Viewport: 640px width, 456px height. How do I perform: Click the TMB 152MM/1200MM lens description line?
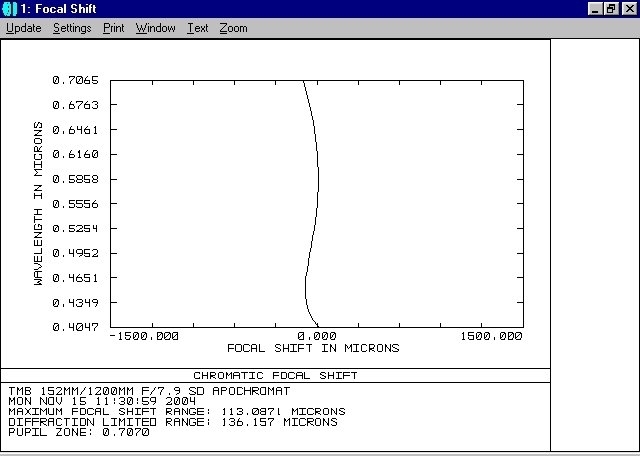tap(149, 390)
